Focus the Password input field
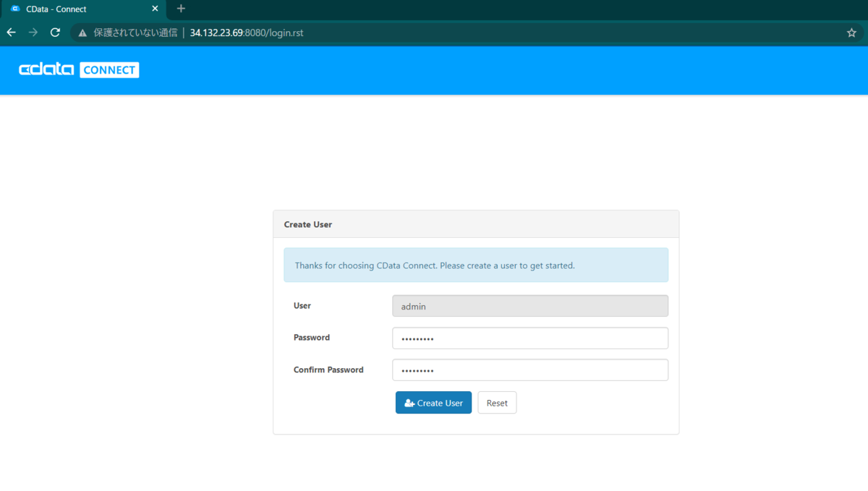 point(530,338)
